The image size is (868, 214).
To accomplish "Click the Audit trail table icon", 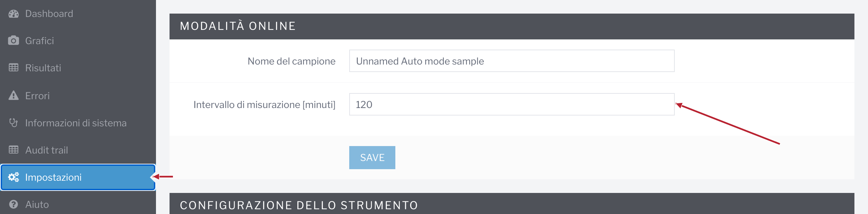I will pyautogui.click(x=14, y=150).
